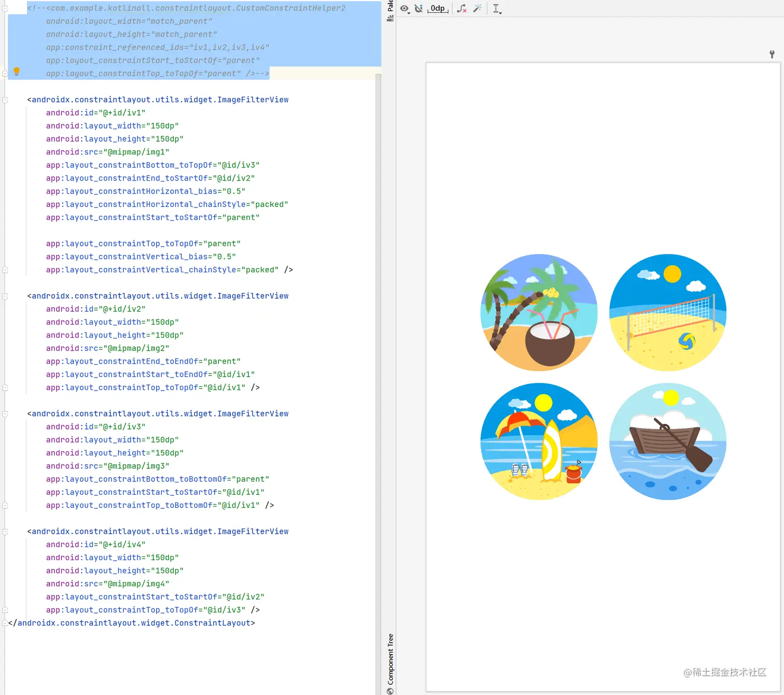The image size is (784, 695).
Task: Open the Palette side tab
Action: point(390,10)
